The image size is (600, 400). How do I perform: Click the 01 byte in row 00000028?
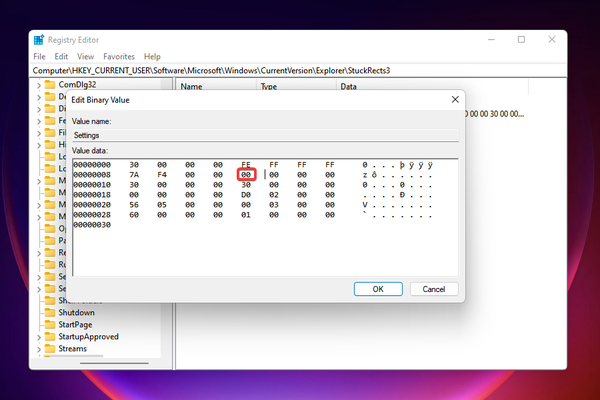[x=246, y=215]
